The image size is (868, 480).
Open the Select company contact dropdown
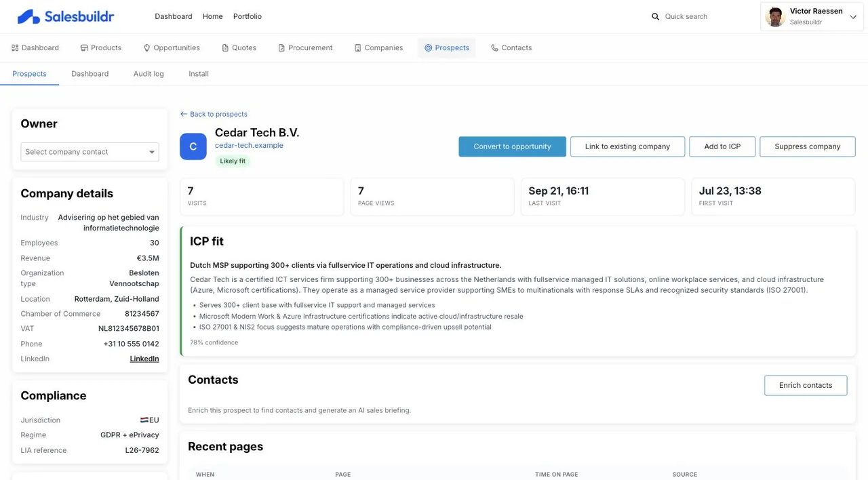90,152
